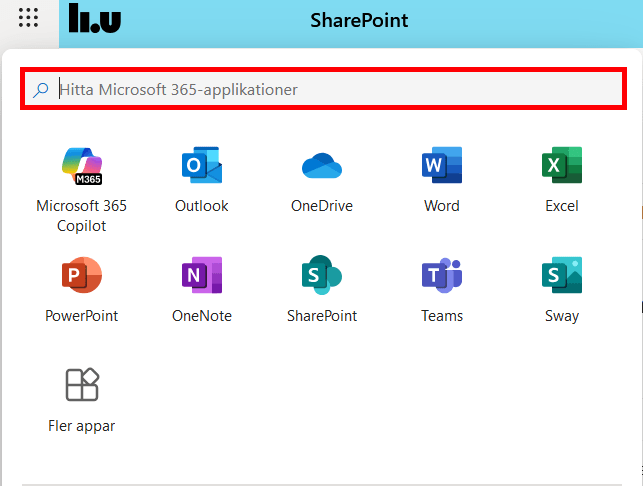Image resolution: width=643 pixels, height=486 pixels.
Task: Click the Sway text label
Action: pos(562,316)
